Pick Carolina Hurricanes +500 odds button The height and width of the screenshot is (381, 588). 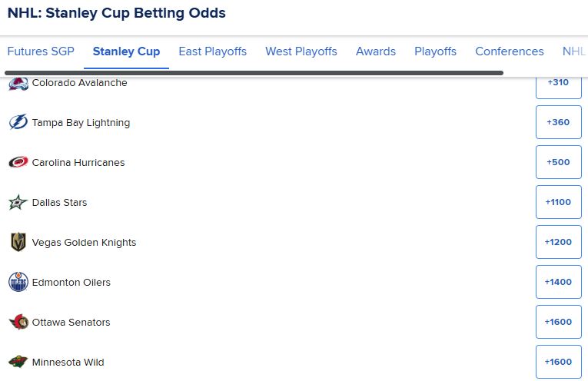click(558, 163)
